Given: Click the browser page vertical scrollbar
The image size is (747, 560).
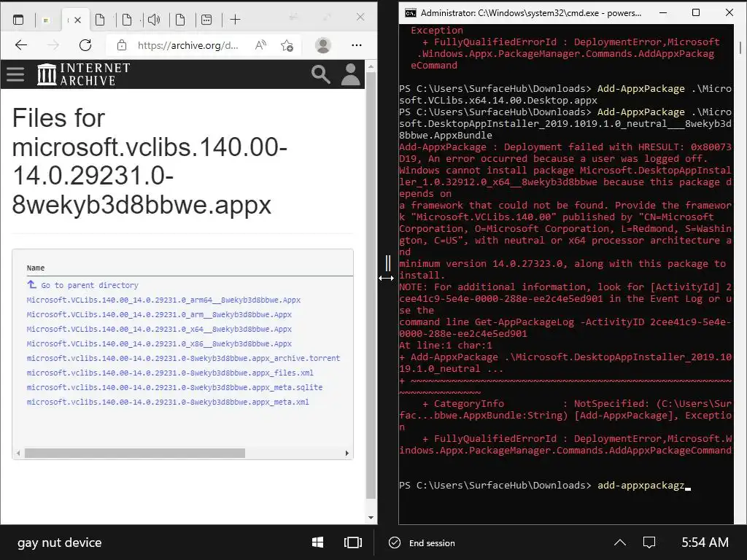Looking at the screenshot, I should coord(371,286).
